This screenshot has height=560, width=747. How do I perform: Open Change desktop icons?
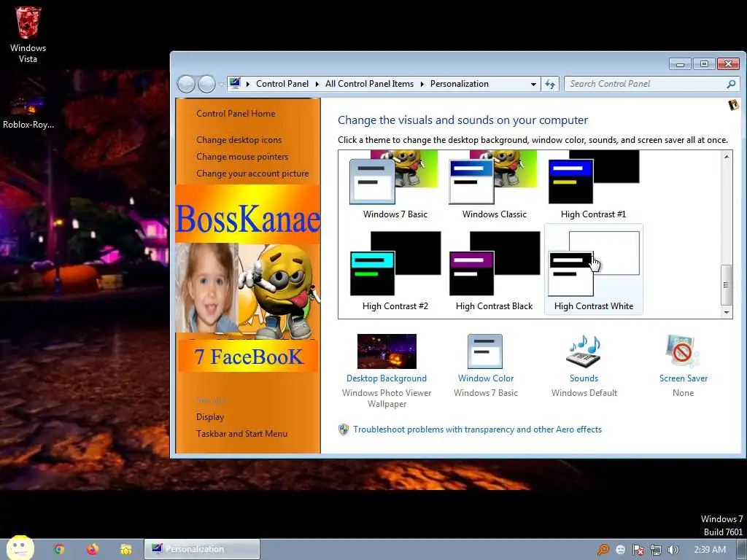point(239,140)
